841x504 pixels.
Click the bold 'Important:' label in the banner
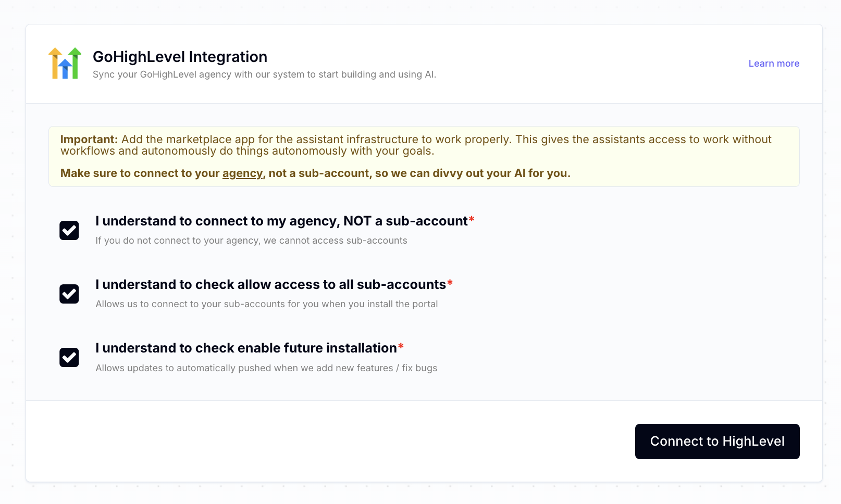pos(89,140)
